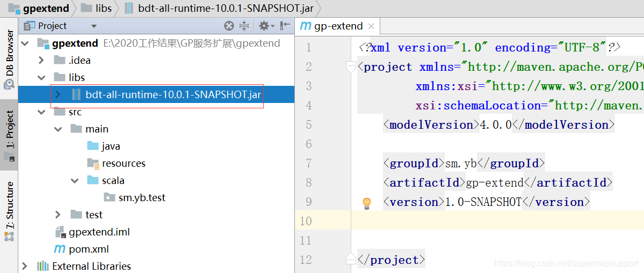The height and width of the screenshot is (273, 644).
Task: Expand the test folder
Action: [x=57, y=215]
